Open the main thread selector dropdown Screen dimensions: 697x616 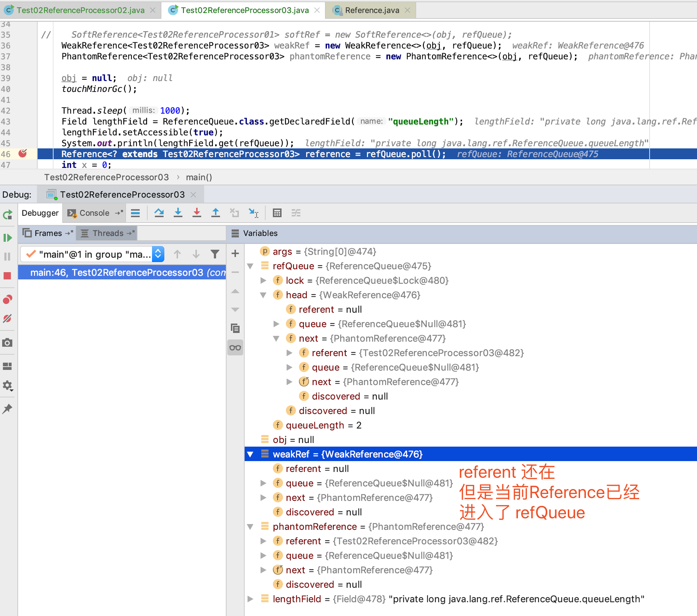point(157,254)
